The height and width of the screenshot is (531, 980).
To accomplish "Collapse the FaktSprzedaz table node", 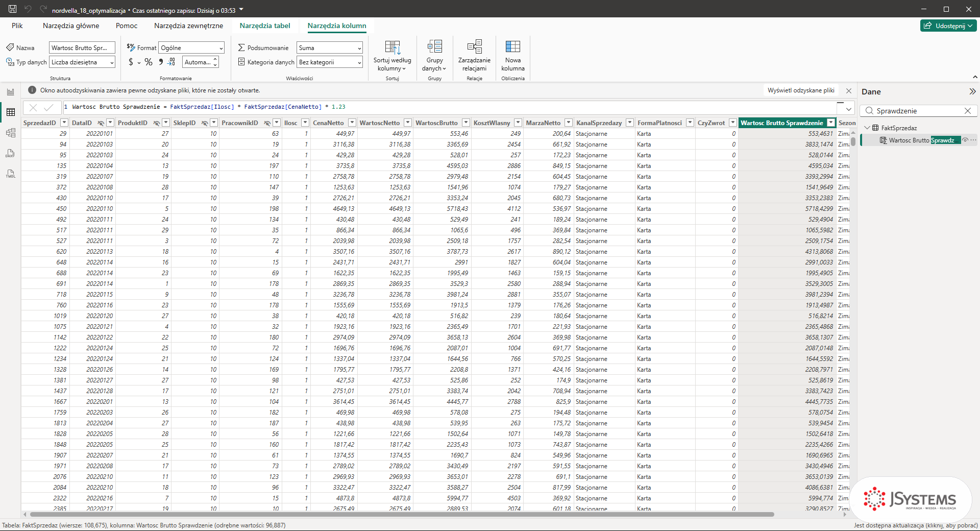I will point(867,128).
